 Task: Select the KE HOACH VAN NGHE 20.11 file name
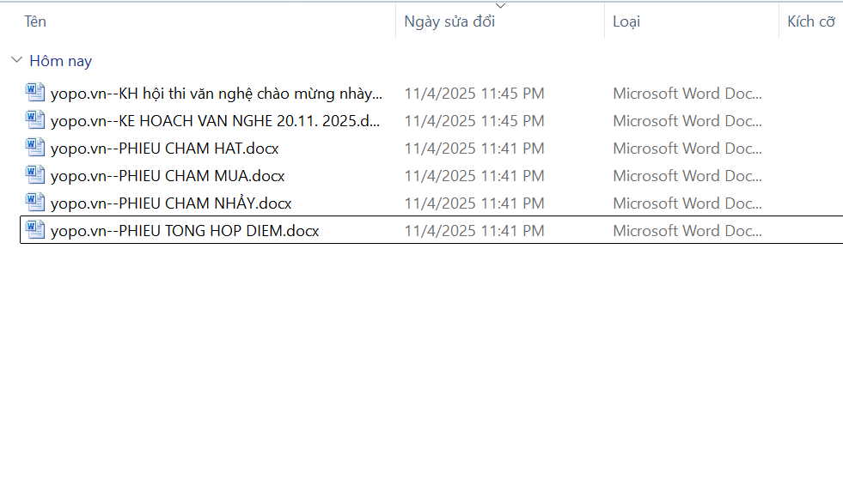pos(215,121)
